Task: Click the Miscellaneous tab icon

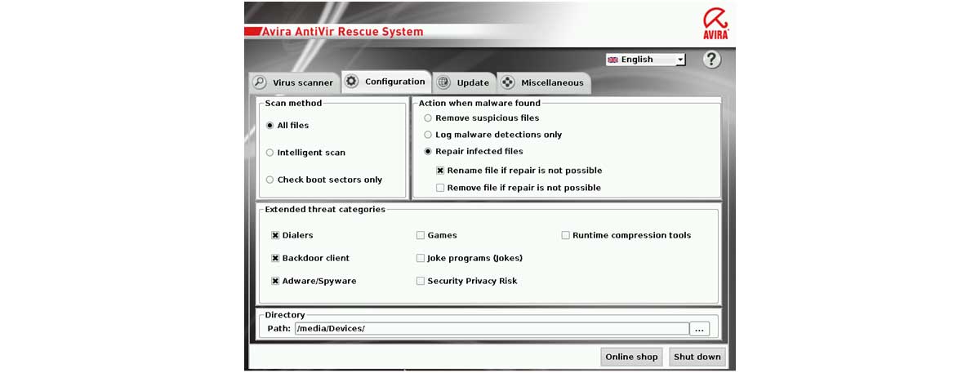Action: tap(507, 82)
